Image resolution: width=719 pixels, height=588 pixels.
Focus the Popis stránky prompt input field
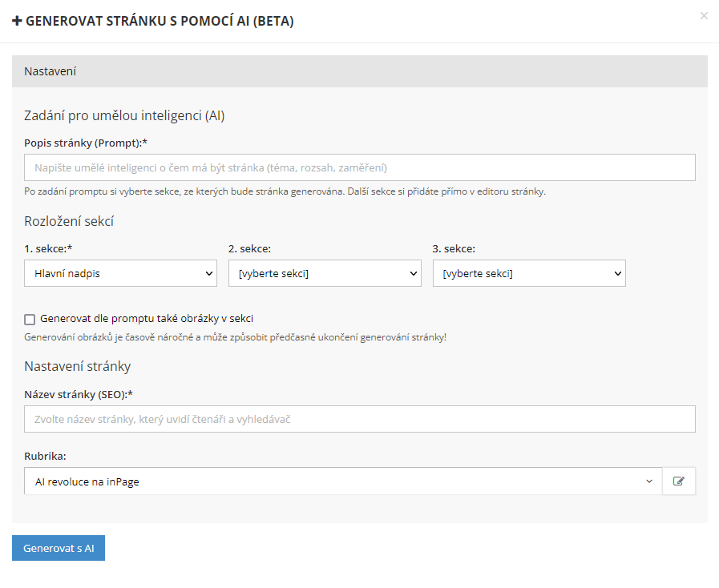point(359,167)
